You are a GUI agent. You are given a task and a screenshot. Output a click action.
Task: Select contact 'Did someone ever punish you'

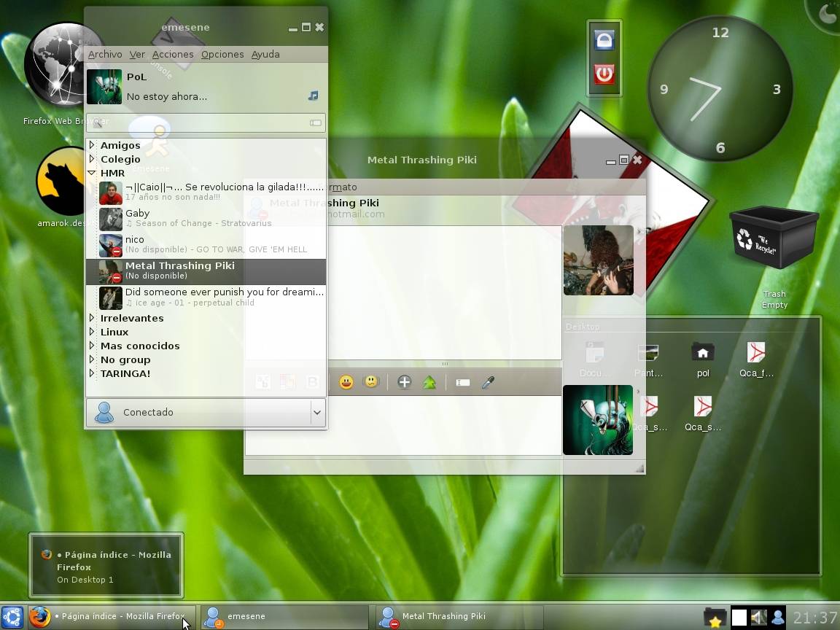pyautogui.click(x=206, y=297)
